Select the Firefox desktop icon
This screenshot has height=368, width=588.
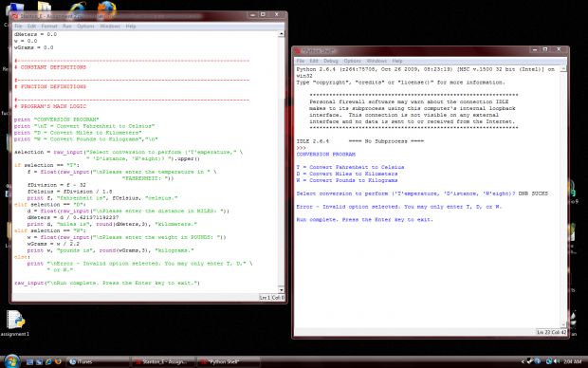click(106, 9)
